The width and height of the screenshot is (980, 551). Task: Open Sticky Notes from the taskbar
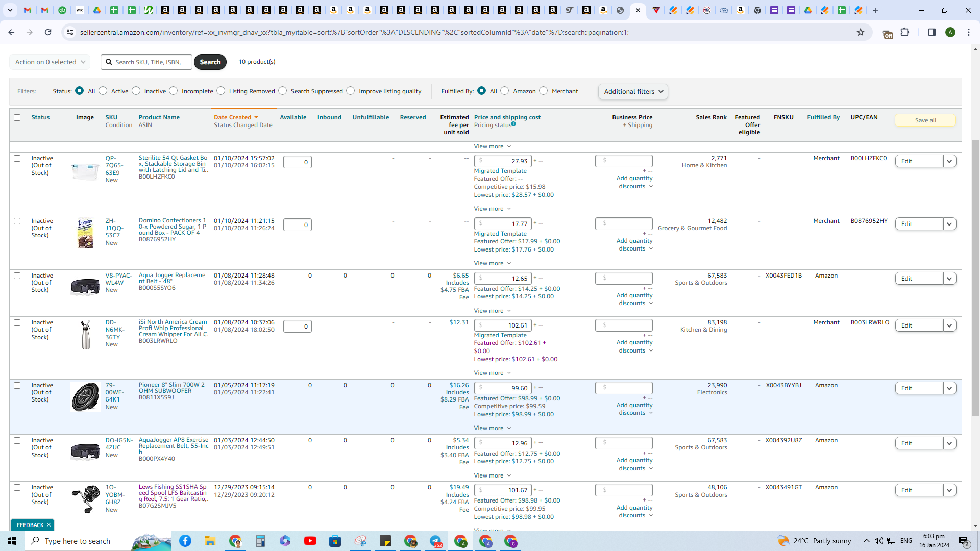tap(385, 541)
